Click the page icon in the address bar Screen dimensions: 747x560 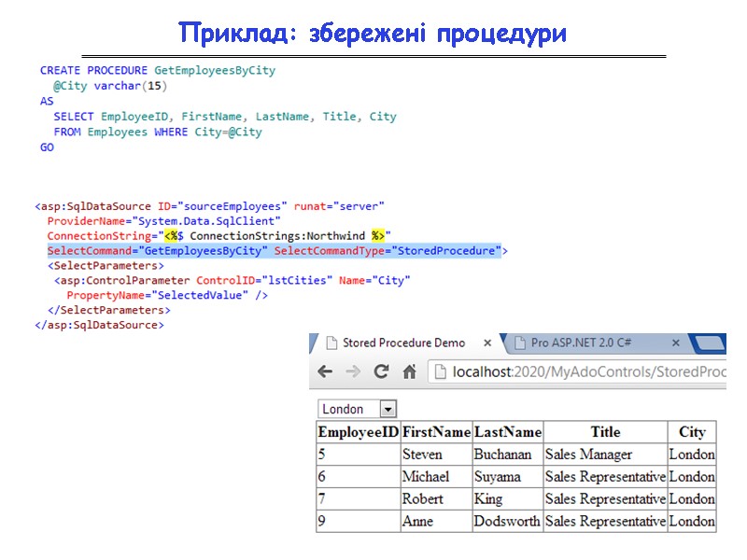tap(441, 371)
